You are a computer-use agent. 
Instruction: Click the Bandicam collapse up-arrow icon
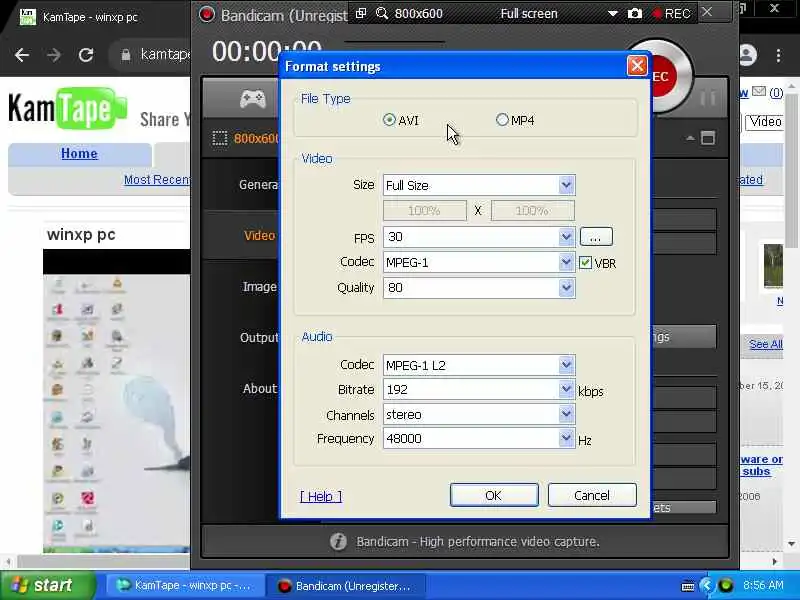690,138
